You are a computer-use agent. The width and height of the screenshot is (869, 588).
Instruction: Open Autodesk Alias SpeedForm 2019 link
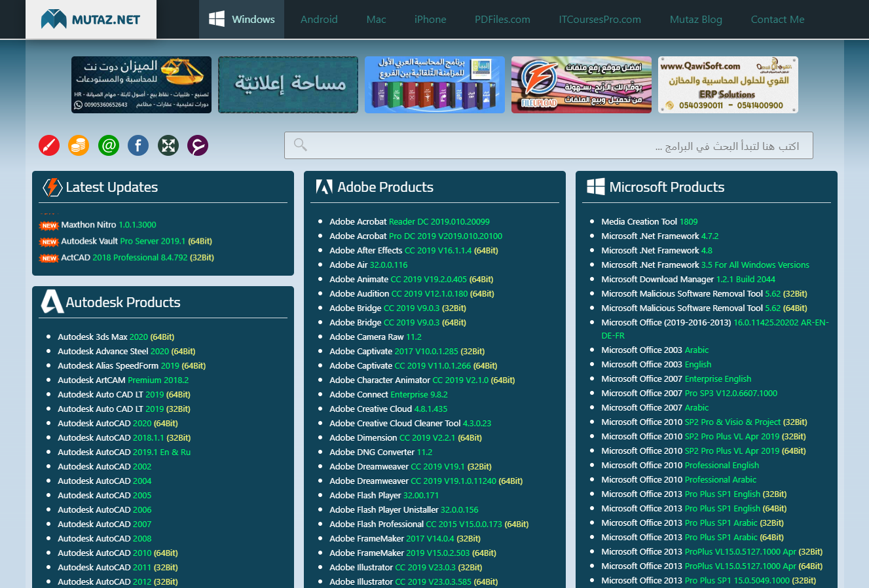pyautogui.click(x=132, y=365)
